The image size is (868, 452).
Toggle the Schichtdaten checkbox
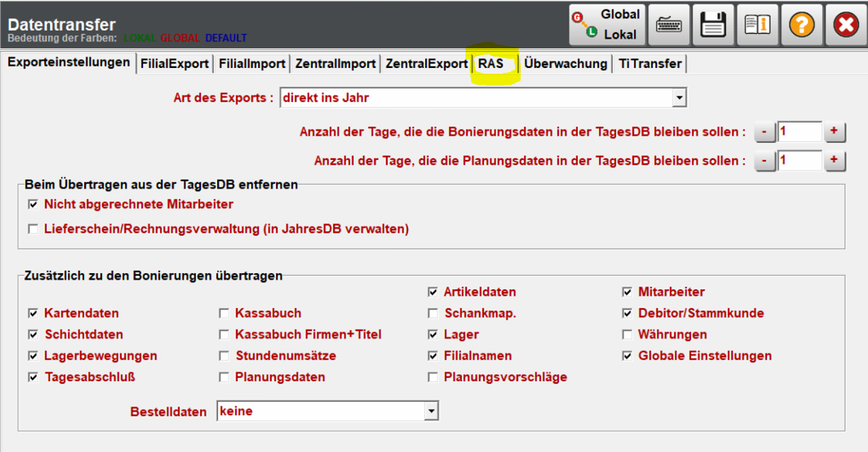click(x=33, y=335)
